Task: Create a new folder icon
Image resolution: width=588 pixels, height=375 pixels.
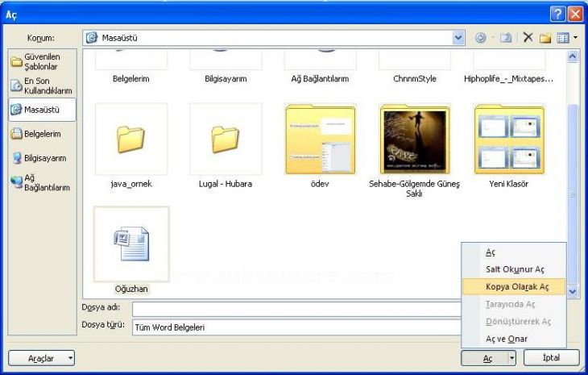Action: click(x=545, y=38)
